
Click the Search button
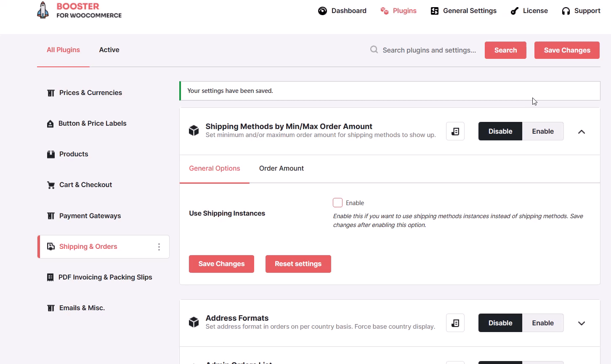pyautogui.click(x=505, y=50)
